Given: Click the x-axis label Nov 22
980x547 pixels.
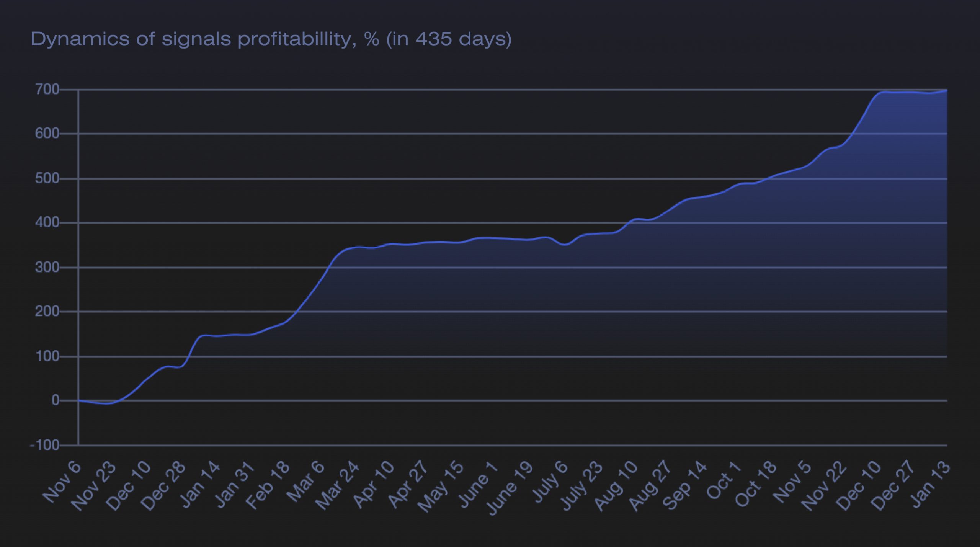Looking at the screenshot, I should (824, 486).
